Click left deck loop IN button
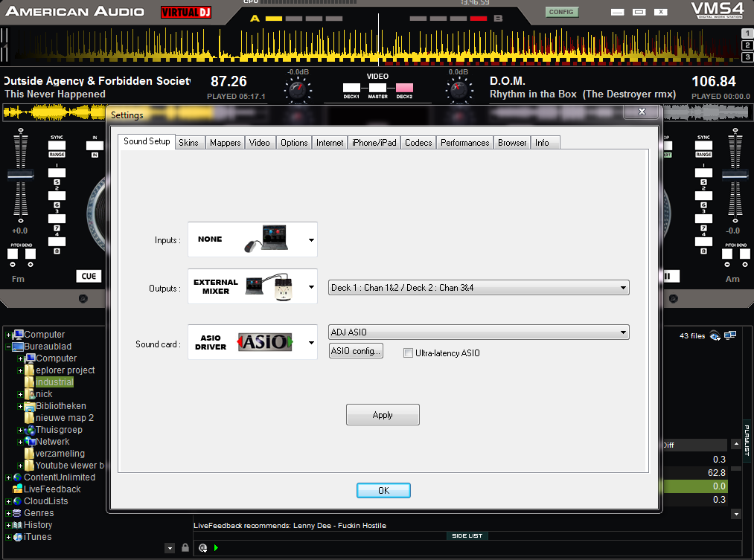 tap(95, 146)
